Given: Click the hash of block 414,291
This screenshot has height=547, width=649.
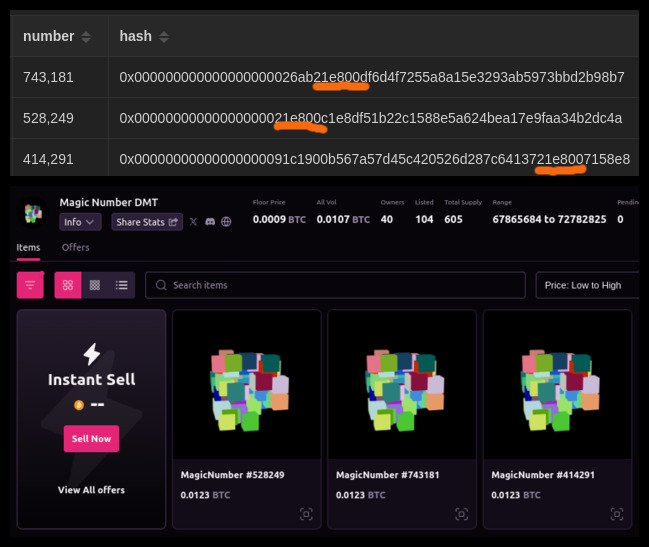Looking at the screenshot, I should 375,159.
